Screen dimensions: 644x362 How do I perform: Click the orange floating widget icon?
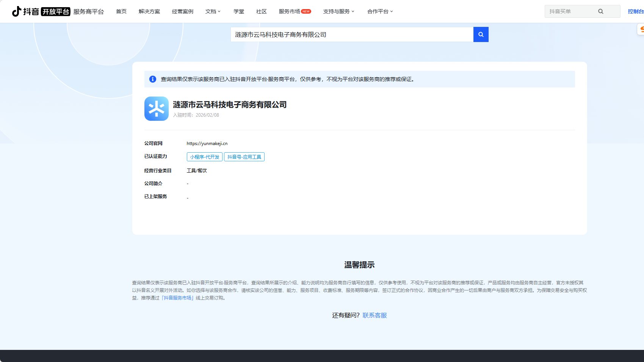click(x=641, y=29)
